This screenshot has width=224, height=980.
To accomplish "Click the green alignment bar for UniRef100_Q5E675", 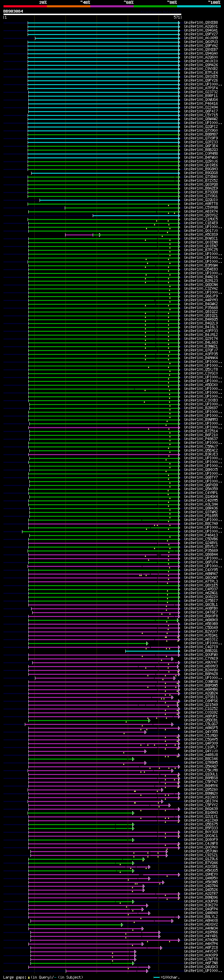I will (81, 825).
